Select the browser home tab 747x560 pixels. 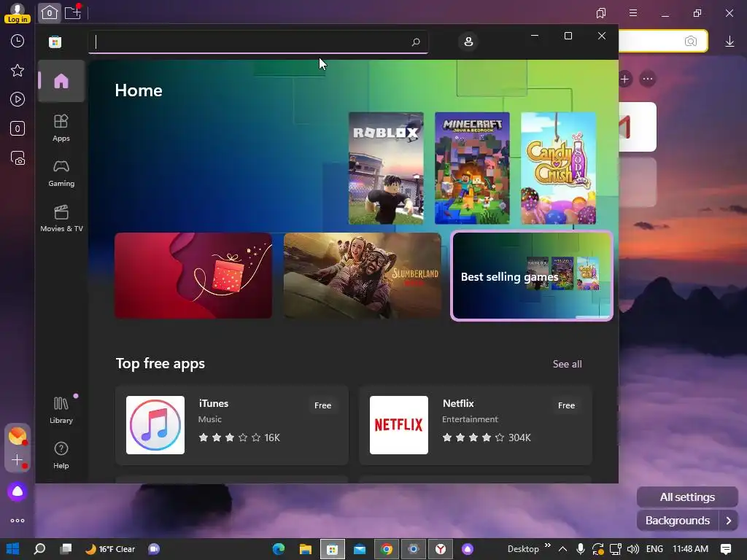(x=49, y=13)
